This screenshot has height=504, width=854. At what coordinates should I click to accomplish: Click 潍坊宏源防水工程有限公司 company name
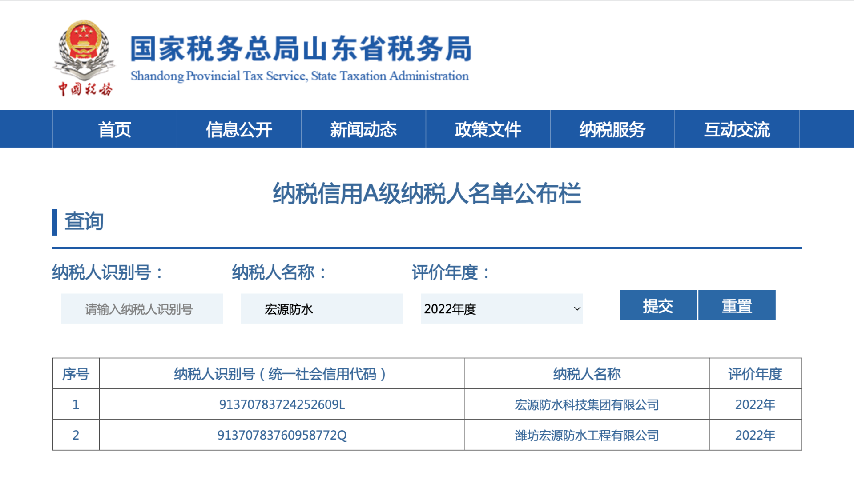tap(587, 435)
